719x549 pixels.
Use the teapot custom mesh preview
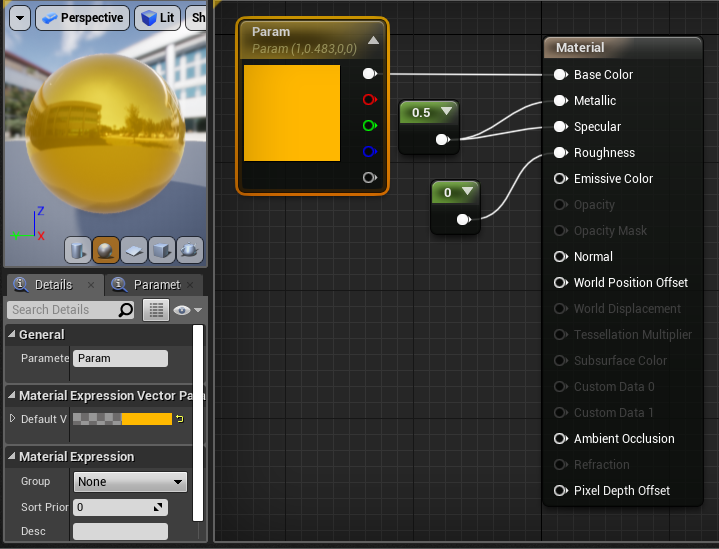[x=189, y=249]
